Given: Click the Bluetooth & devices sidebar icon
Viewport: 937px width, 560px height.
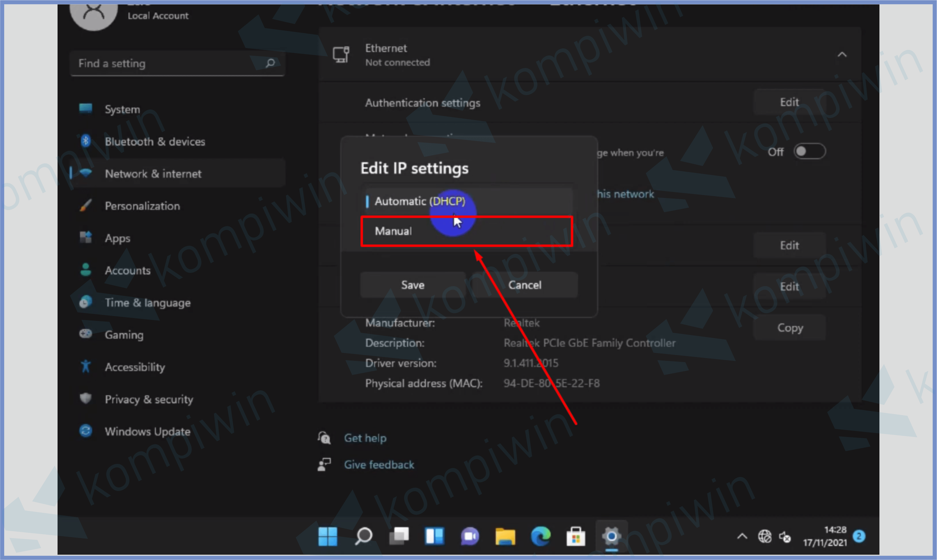Looking at the screenshot, I should point(86,141).
